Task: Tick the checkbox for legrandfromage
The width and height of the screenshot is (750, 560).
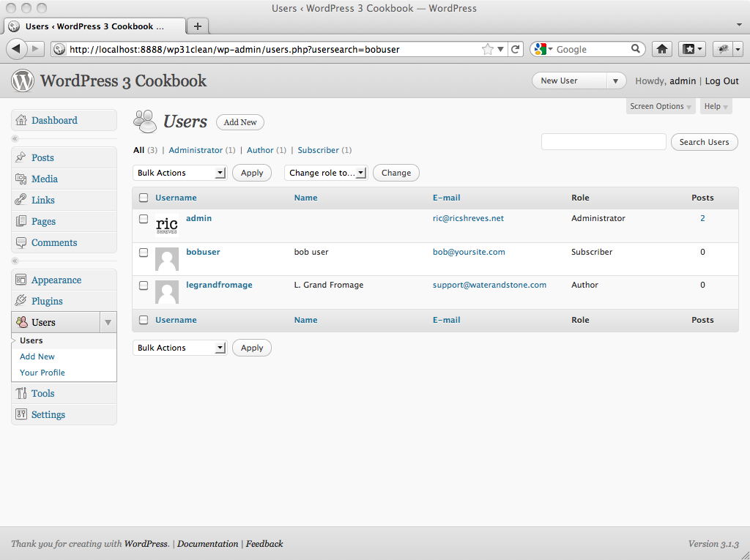Action: [144, 285]
